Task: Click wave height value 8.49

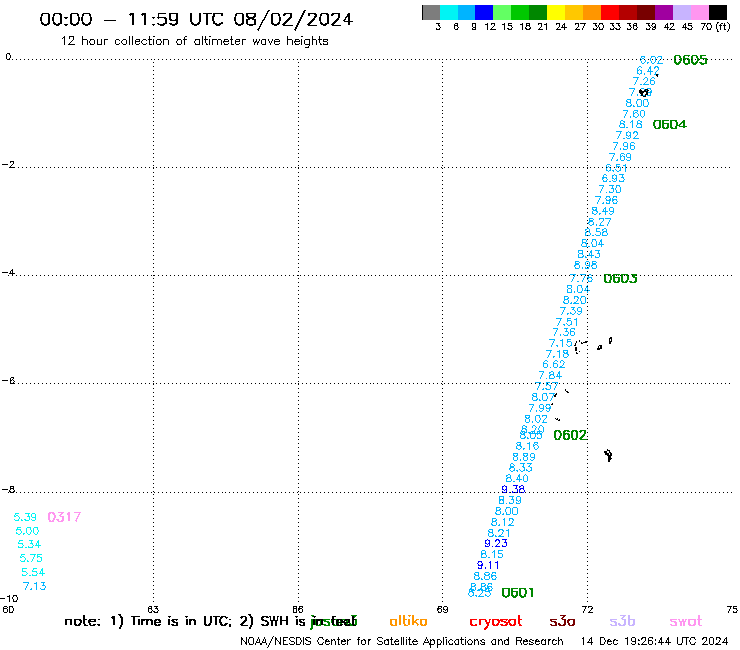Action: click(x=603, y=211)
